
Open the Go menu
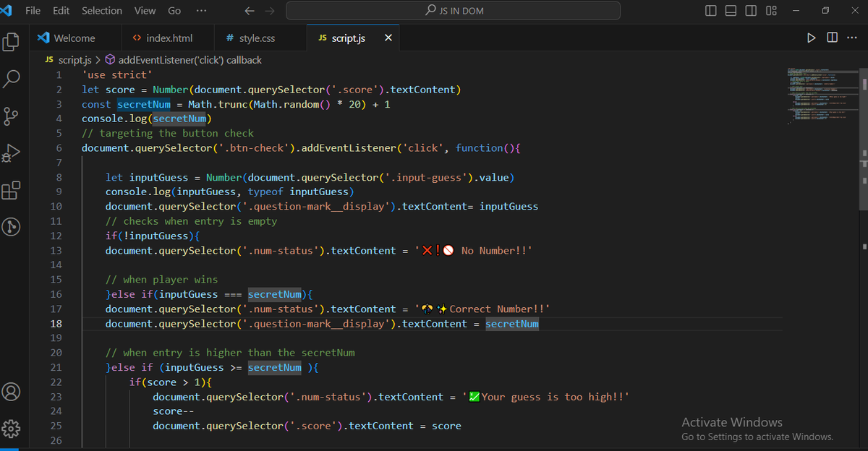click(174, 11)
